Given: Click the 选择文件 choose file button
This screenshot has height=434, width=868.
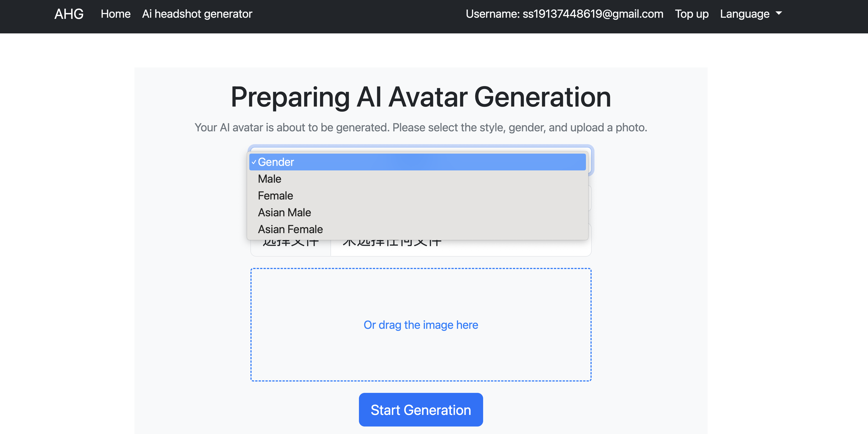Looking at the screenshot, I should point(290,249).
